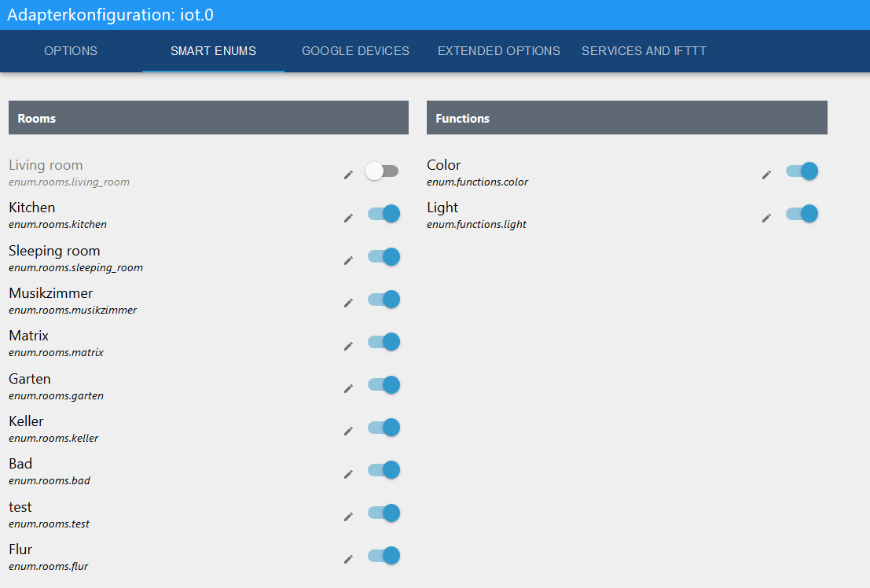Viewport: 870px width, 588px height.
Task: Toggle the Musikzimmer room switch
Action: (x=384, y=300)
